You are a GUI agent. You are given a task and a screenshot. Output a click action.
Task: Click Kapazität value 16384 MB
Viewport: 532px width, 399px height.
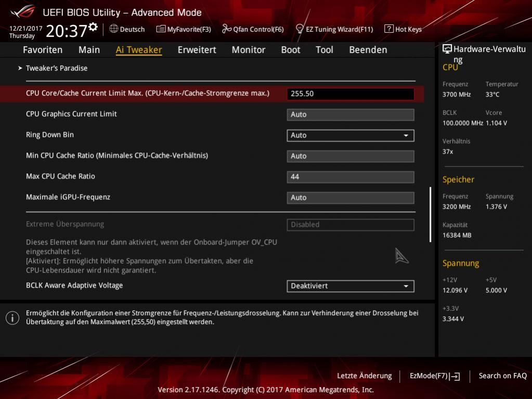pos(457,235)
